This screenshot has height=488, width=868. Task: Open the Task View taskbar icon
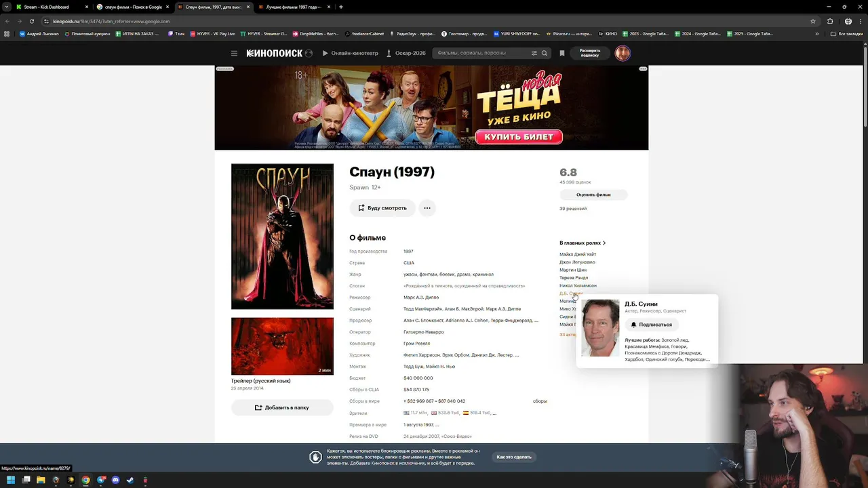pyautogui.click(x=26, y=480)
